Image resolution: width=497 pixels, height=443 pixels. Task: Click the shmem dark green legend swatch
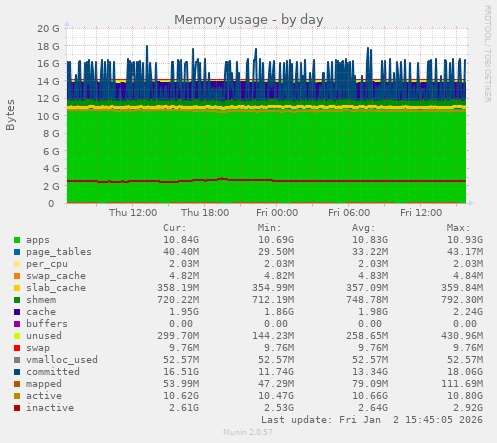pos(17,300)
